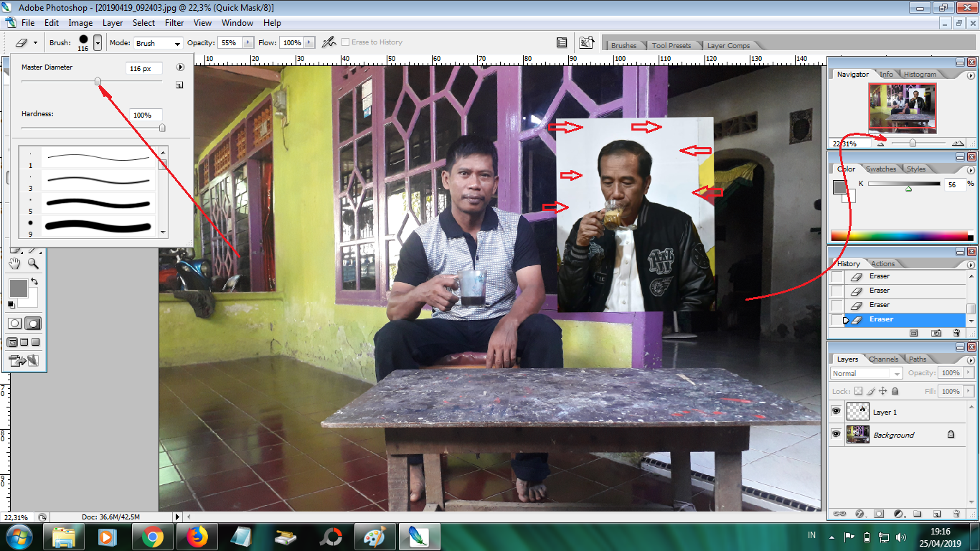Image resolution: width=980 pixels, height=551 pixels.
Task: Click the Master Diameter value field
Action: point(144,68)
